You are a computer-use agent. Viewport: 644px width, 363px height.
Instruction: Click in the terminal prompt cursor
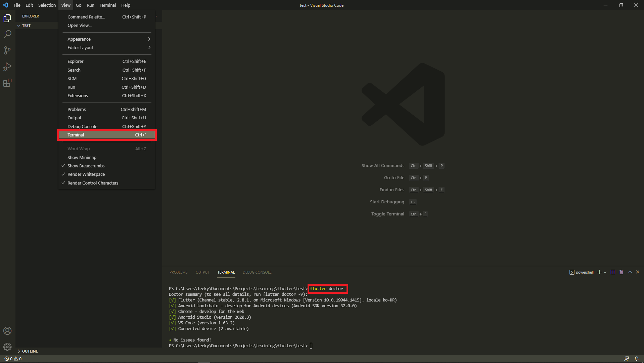point(311,346)
